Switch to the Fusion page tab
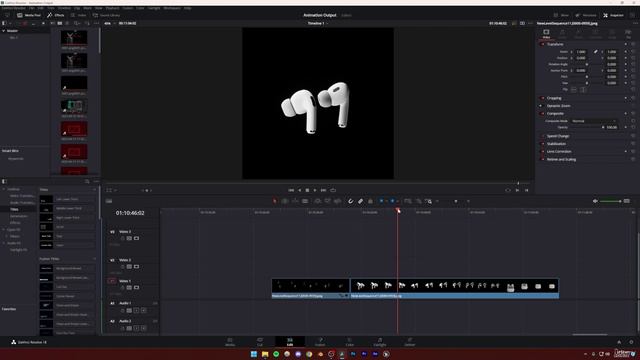This screenshot has width=640, height=360. tap(320, 342)
